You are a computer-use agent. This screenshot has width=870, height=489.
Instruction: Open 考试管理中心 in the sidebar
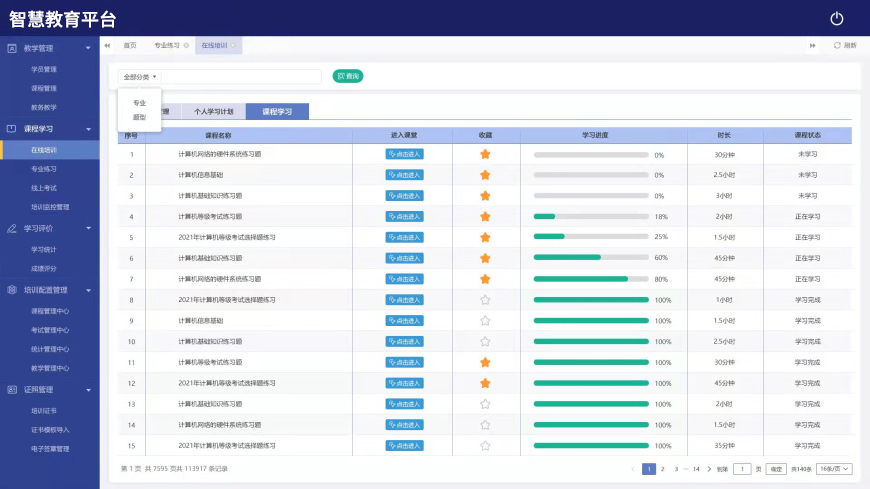50,330
